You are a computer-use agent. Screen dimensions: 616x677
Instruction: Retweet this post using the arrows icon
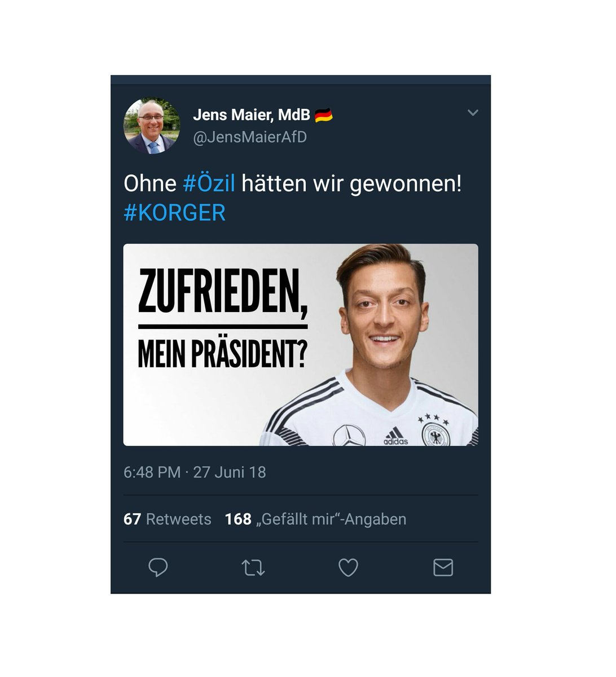(253, 568)
